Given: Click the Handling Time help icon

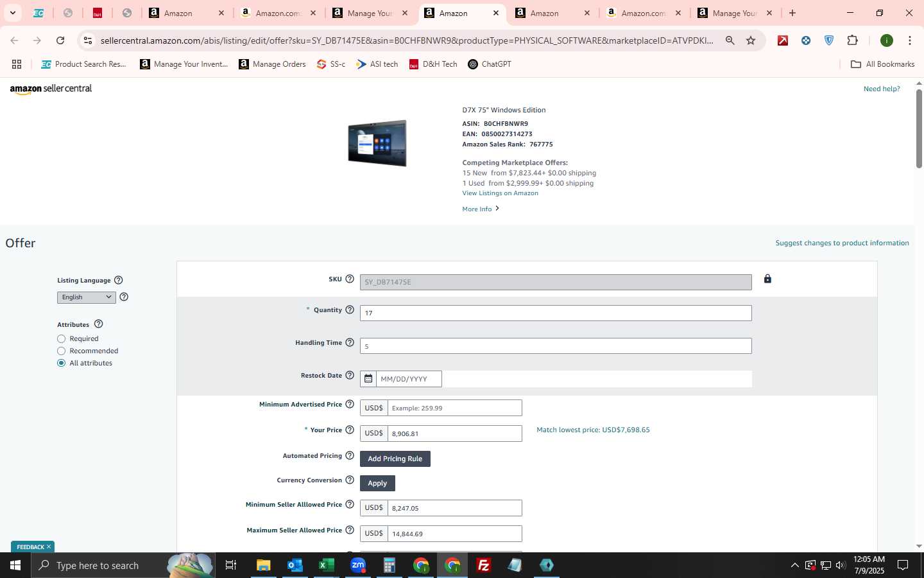Looking at the screenshot, I should click(350, 342).
